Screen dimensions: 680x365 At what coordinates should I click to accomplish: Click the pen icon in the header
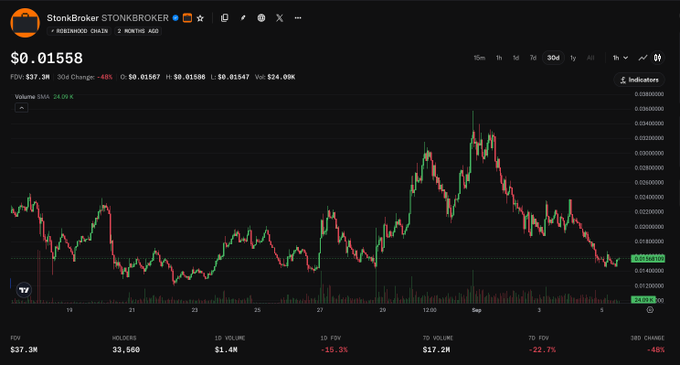[x=243, y=18]
